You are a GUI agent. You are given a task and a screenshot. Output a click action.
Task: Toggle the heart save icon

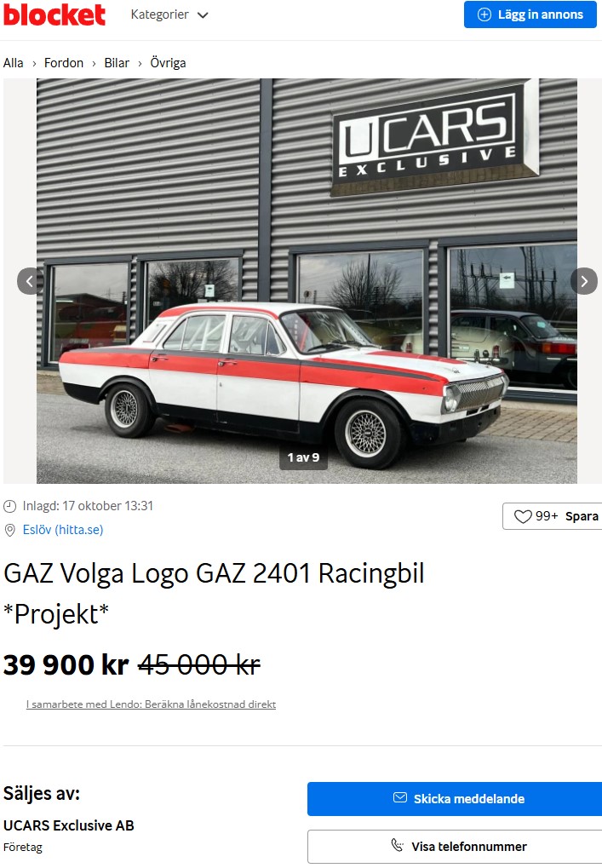(x=523, y=516)
